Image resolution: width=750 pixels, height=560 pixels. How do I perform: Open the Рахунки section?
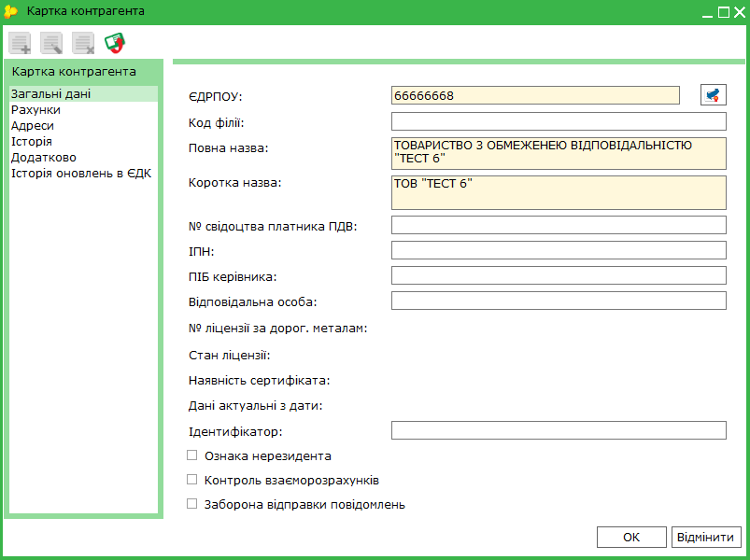pyautogui.click(x=35, y=110)
